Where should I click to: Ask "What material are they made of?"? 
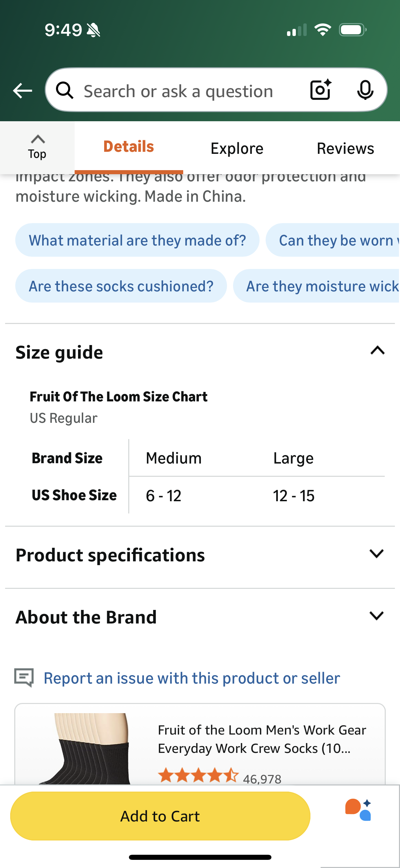pyautogui.click(x=137, y=240)
